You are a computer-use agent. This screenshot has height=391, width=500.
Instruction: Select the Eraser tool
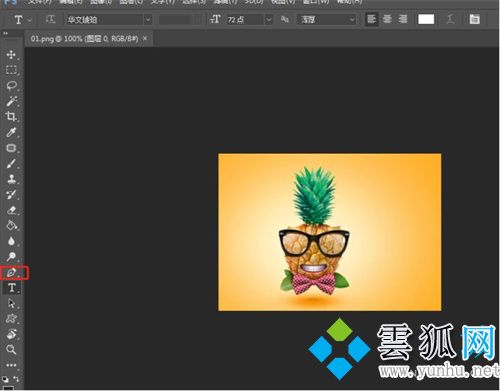11,210
